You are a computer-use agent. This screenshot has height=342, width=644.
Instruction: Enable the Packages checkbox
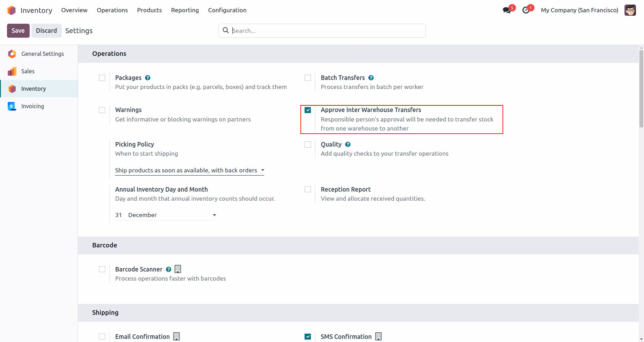click(102, 78)
